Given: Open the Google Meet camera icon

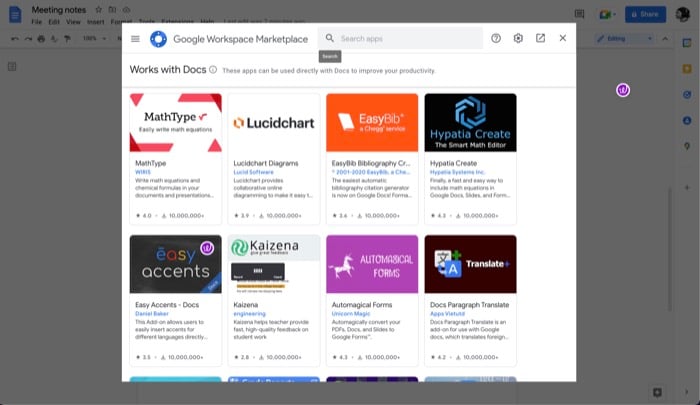Looking at the screenshot, I should pos(607,14).
